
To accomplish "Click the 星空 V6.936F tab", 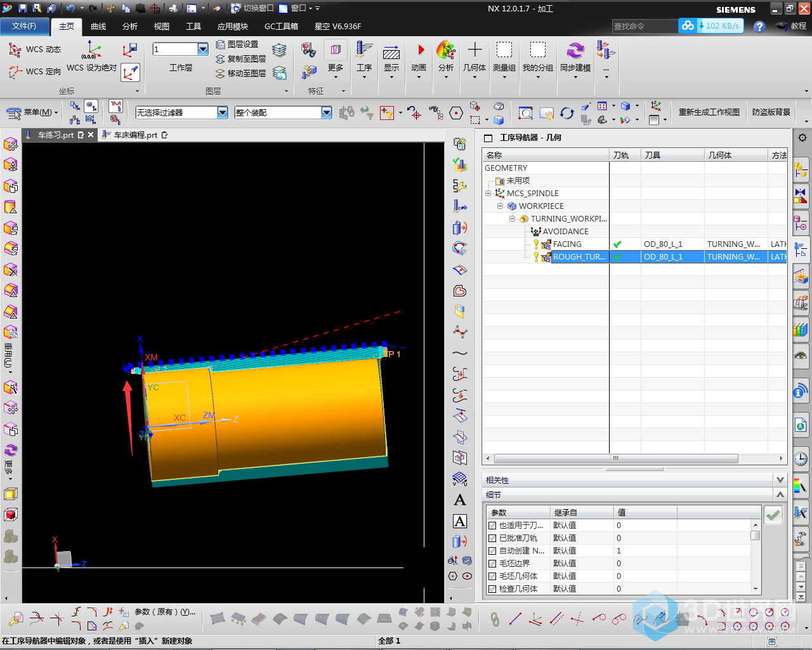I will coord(337,26).
